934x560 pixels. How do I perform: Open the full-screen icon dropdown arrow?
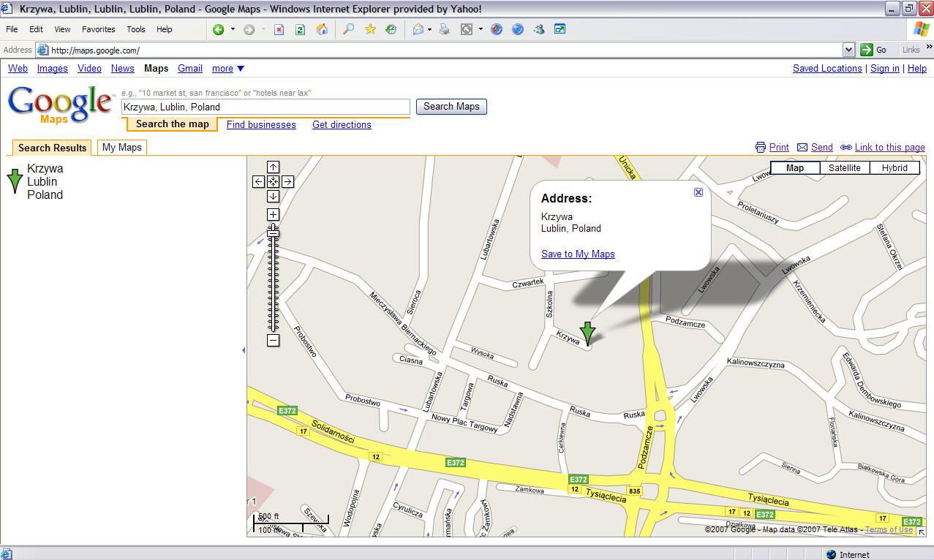tap(481, 29)
